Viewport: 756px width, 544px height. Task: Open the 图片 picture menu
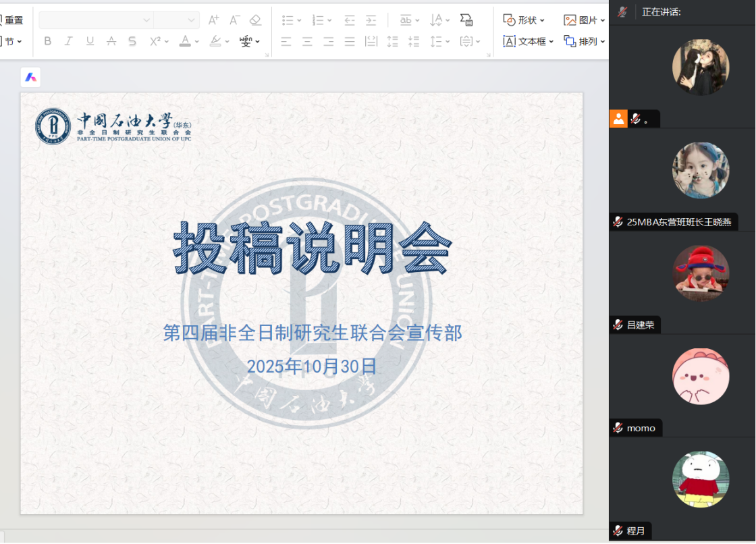pos(584,20)
